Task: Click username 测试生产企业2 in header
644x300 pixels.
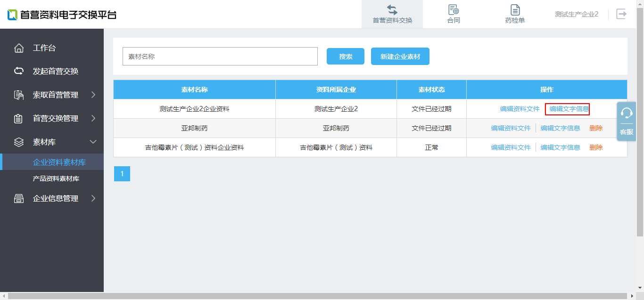Action: [x=577, y=14]
